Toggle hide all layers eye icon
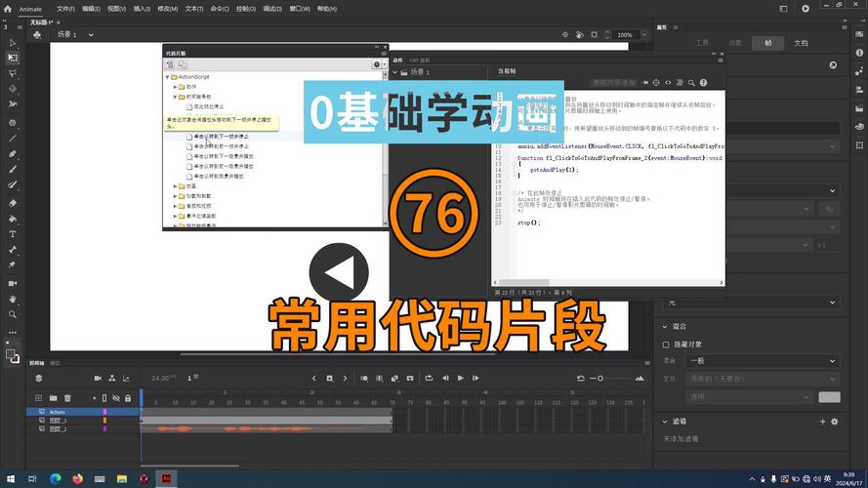Viewport: 868px width, 488px height. 116,398
